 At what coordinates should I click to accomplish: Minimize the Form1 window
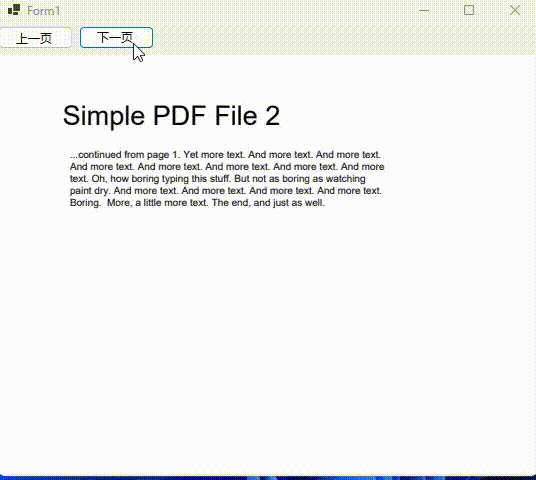(424, 10)
